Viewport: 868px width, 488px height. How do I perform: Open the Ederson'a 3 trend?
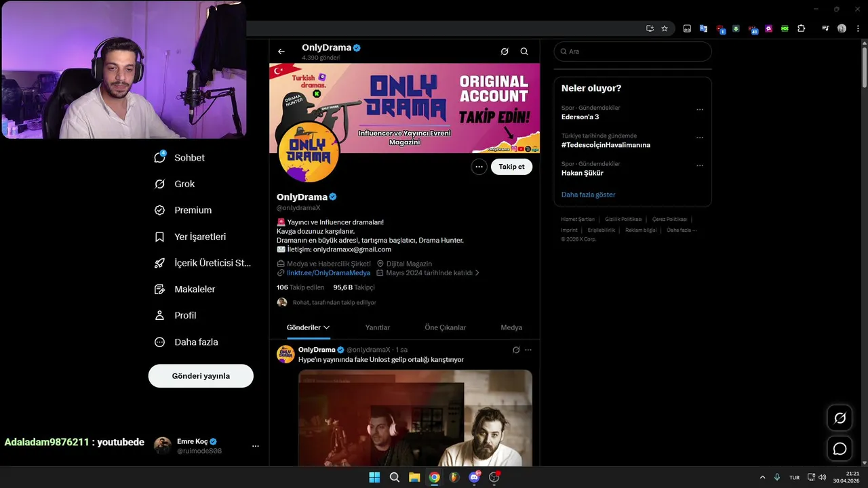click(580, 117)
